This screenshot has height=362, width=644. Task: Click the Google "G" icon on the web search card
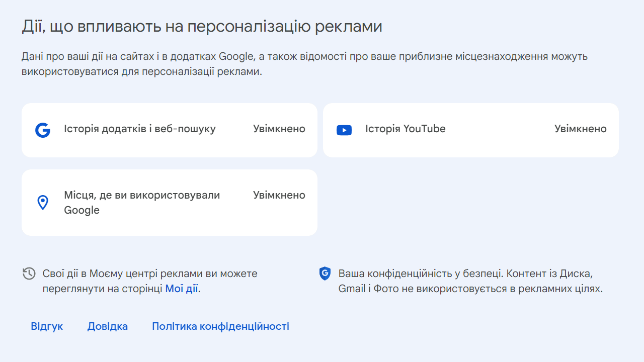point(43,129)
